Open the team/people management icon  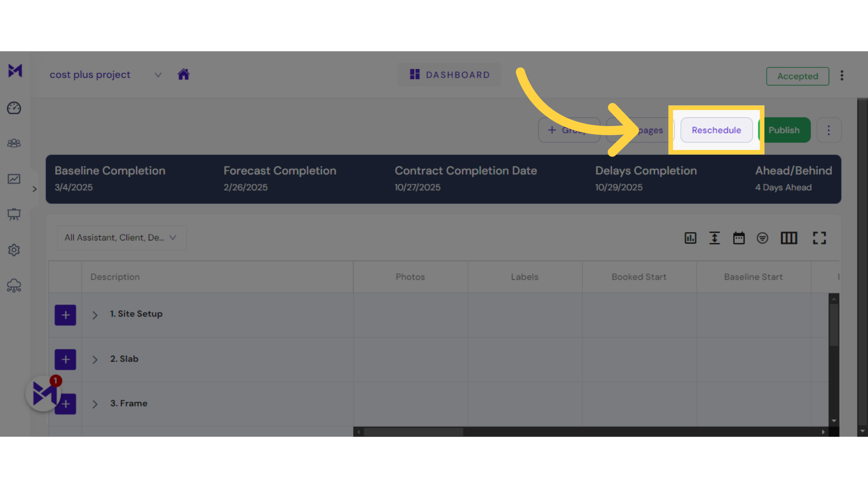pos(15,143)
